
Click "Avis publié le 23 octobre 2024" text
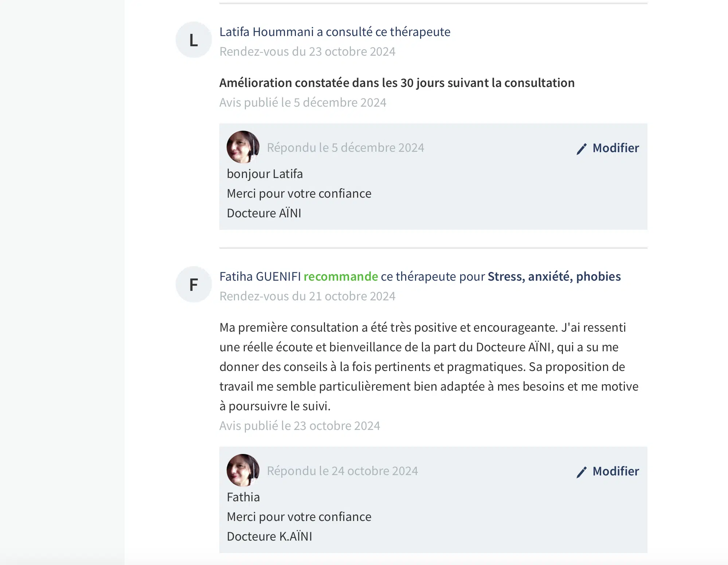pyautogui.click(x=300, y=426)
